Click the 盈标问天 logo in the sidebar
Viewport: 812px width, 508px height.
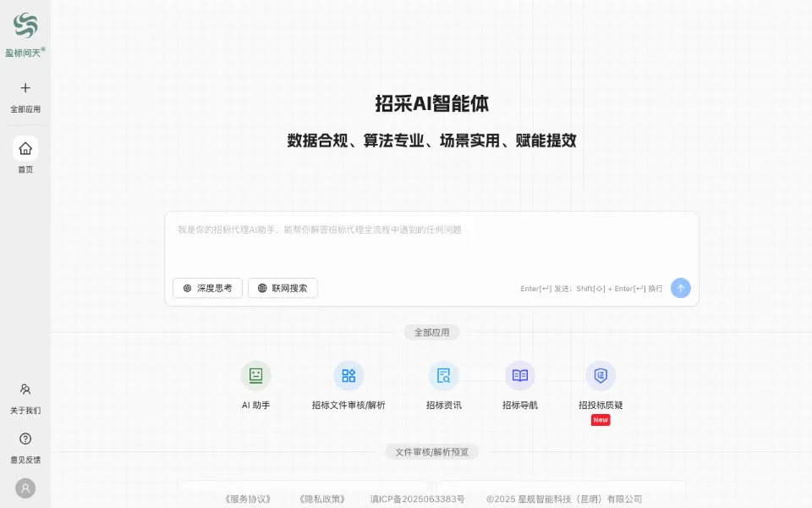(x=25, y=35)
